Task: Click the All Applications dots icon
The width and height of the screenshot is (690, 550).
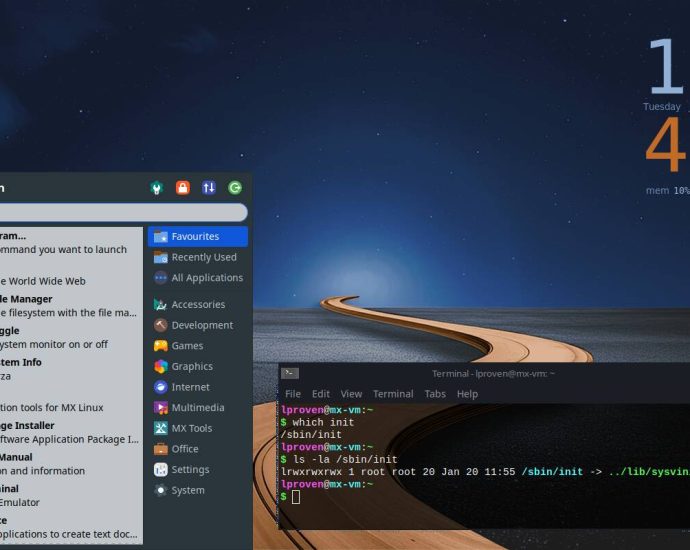Action: point(161,278)
